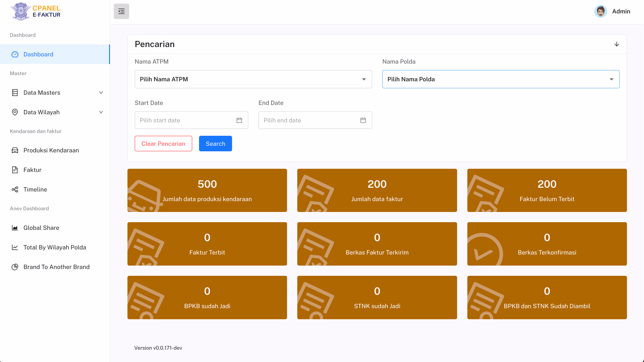Screen dimensions: 644x362
Task: Collapse the Pencarian panel with the arrow
Action: (617, 44)
